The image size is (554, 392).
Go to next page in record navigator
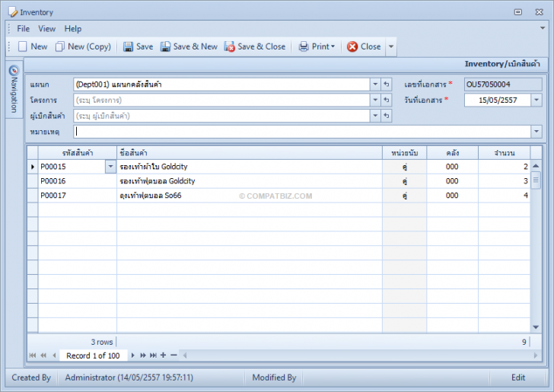click(x=143, y=355)
